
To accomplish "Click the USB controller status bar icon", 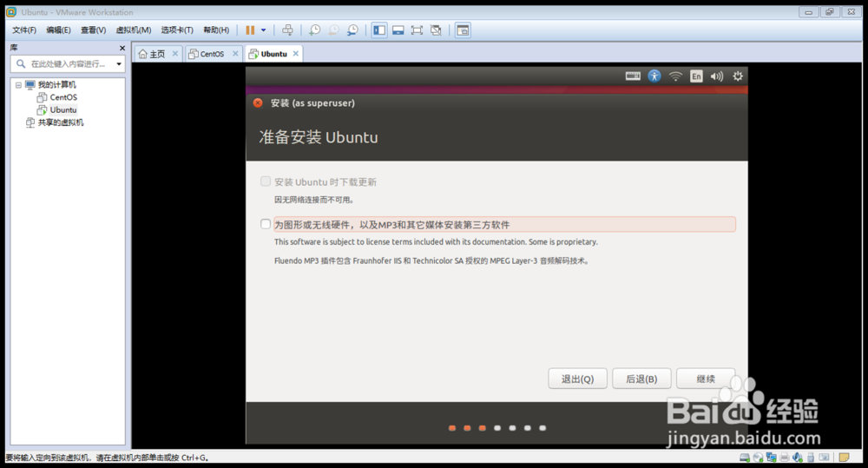I will 811,458.
